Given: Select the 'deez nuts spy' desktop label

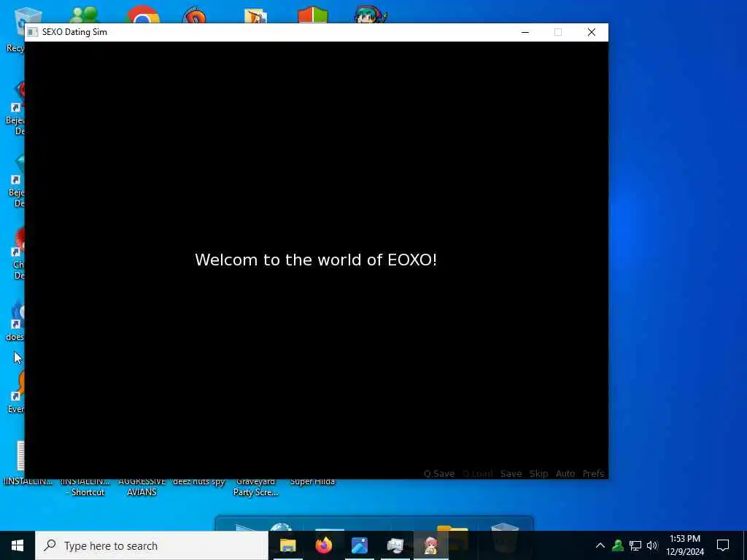Looking at the screenshot, I should tap(198, 482).
